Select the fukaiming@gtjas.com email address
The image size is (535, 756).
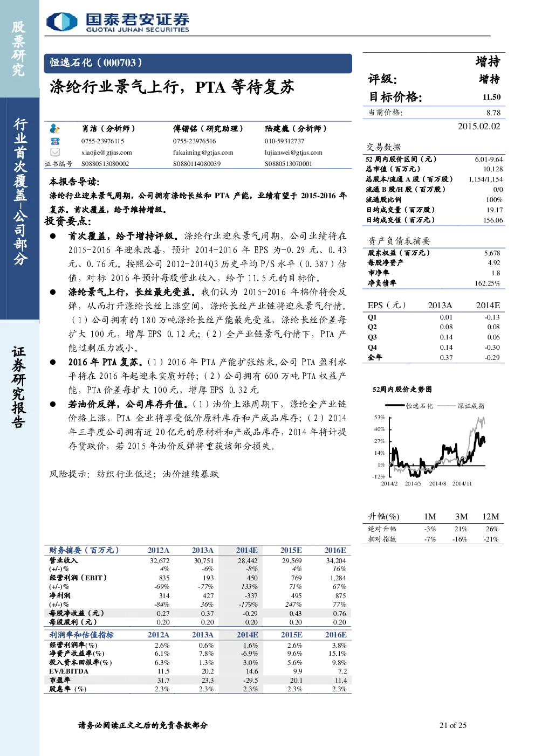point(203,152)
